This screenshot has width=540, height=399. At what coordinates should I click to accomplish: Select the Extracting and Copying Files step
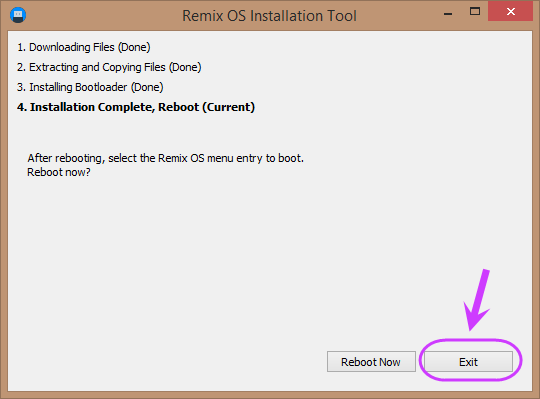pyautogui.click(x=109, y=67)
